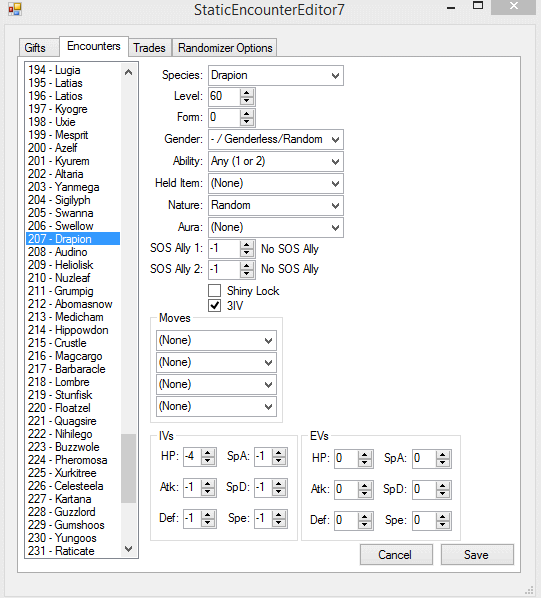
Task: Click the IVs Def spinner arrows
Action: pos(208,519)
